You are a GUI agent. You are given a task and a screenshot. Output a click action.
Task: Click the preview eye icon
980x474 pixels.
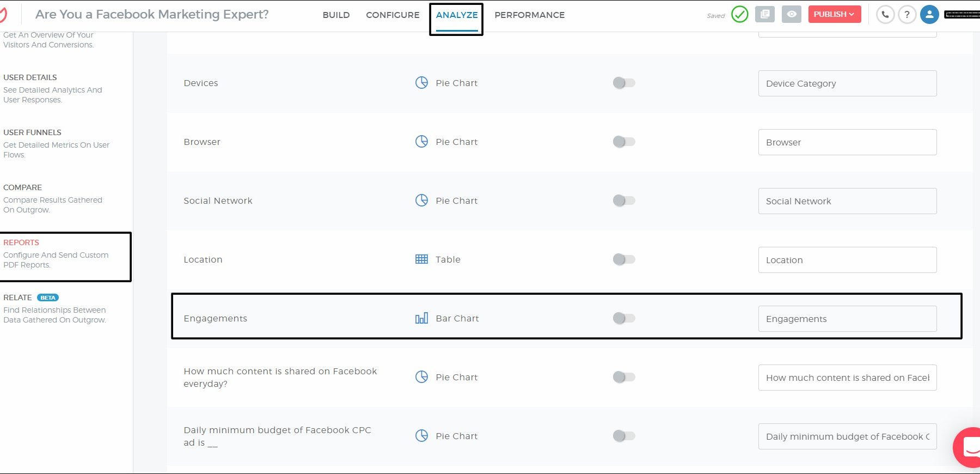pos(791,14)
